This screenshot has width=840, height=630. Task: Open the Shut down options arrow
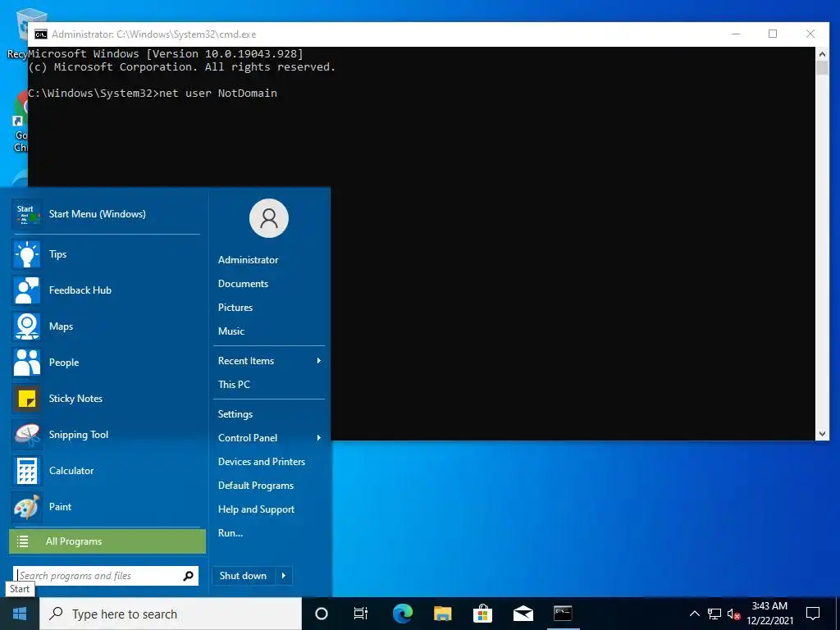tap(284, 576)
